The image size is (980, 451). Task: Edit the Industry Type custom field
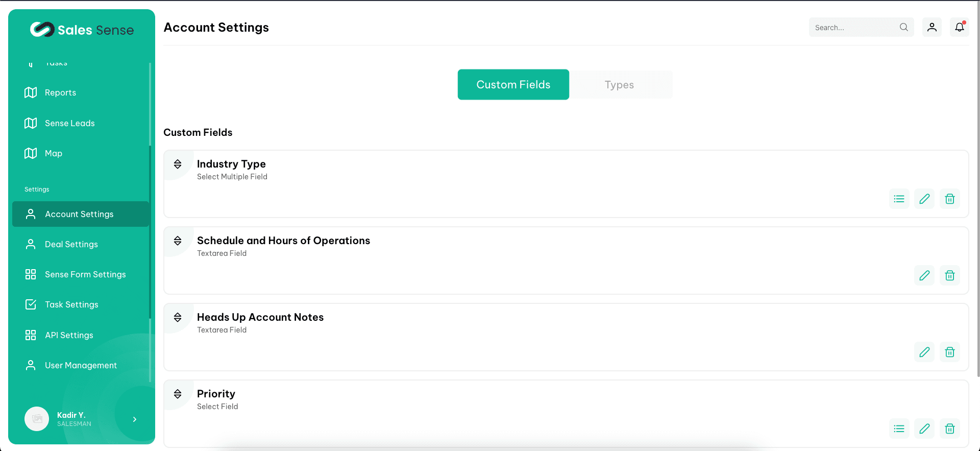coord(924,199)
